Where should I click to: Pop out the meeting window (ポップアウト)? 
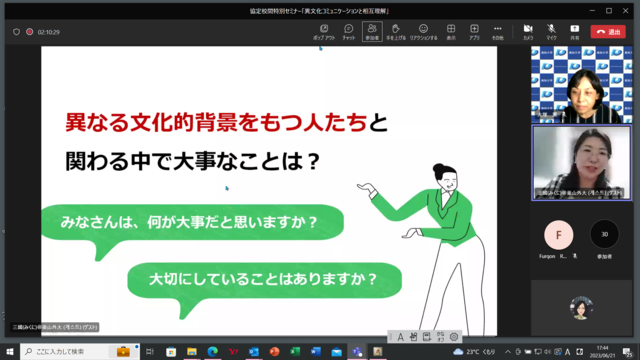pos(324,32)
